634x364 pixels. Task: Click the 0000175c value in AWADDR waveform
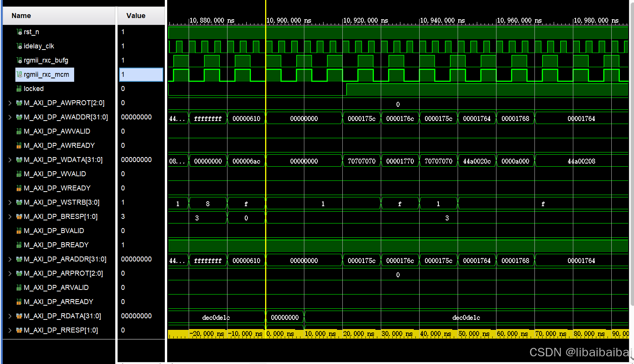pos(362,119)
